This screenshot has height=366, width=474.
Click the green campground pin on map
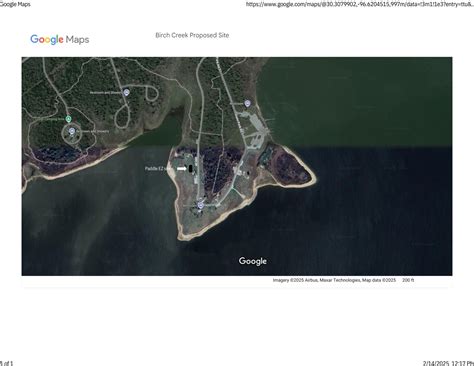(68, 119)
